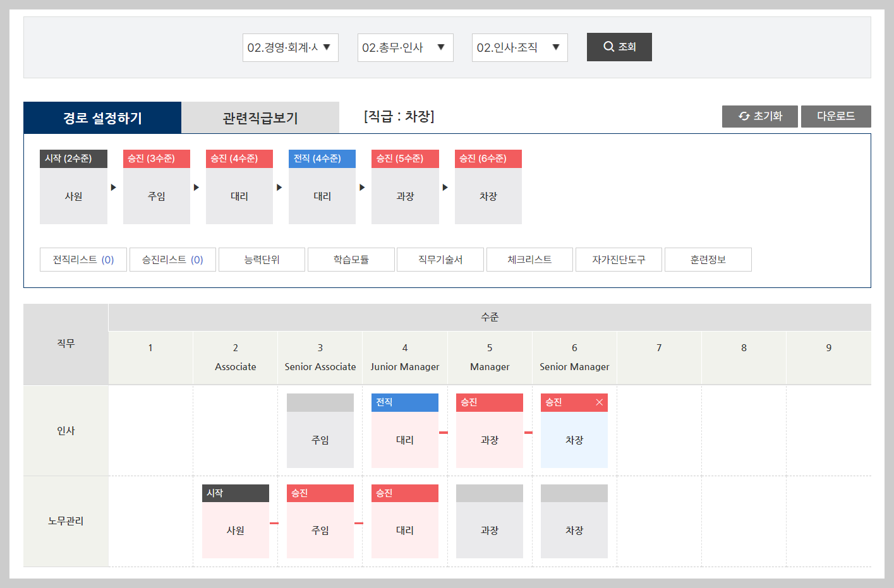
Task: Select the 노무관리 시작 사원 card
Action: [x=236, y=521]
